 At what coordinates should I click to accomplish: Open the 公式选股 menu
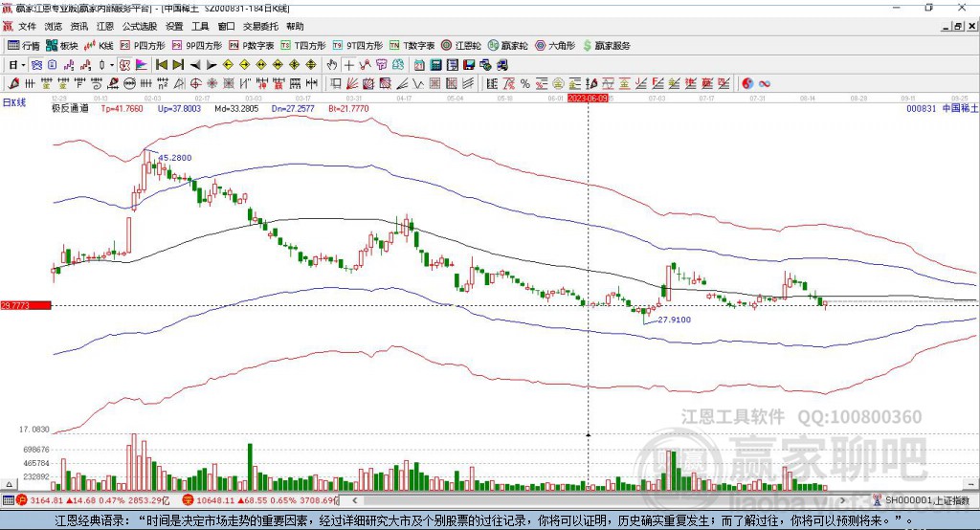pos(140,26)
